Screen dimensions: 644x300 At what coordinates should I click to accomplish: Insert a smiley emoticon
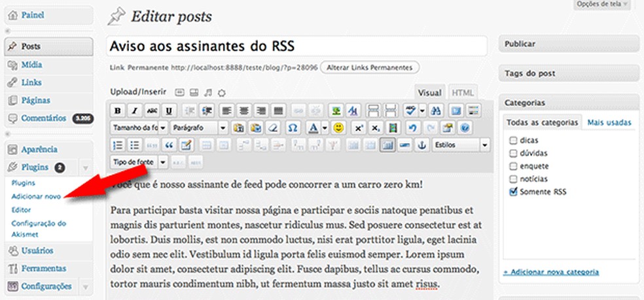click(338, 128)
